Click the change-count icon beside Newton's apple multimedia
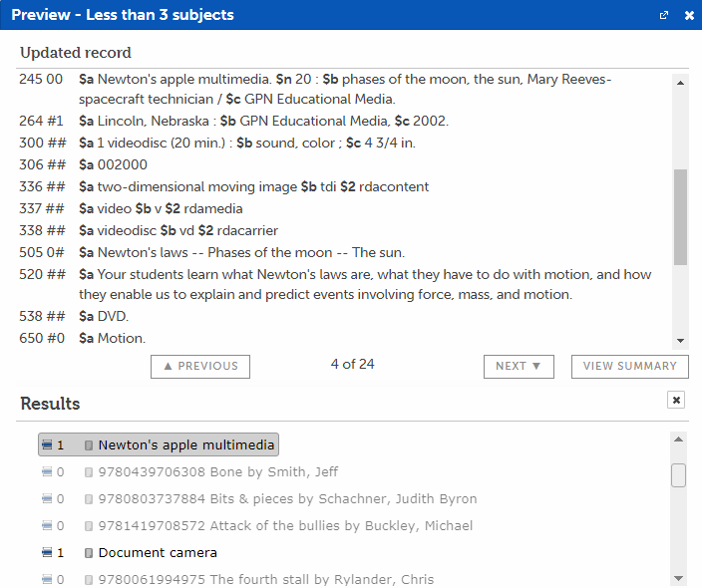This screenshot has height=588, width=702. coord(47,445)
